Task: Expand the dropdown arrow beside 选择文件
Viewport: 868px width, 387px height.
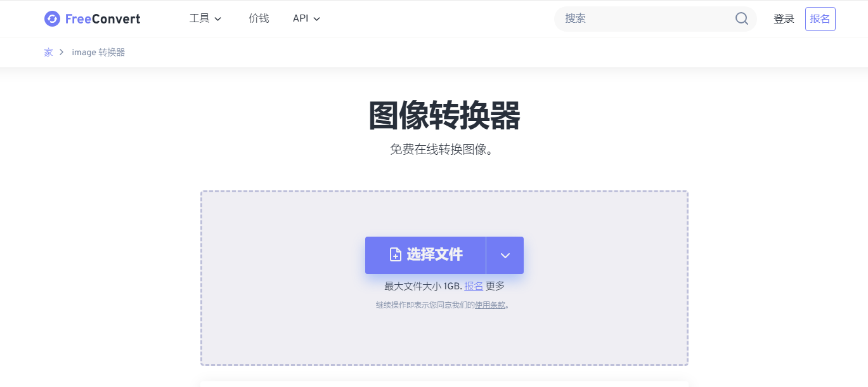Action: tap(504, 254)
